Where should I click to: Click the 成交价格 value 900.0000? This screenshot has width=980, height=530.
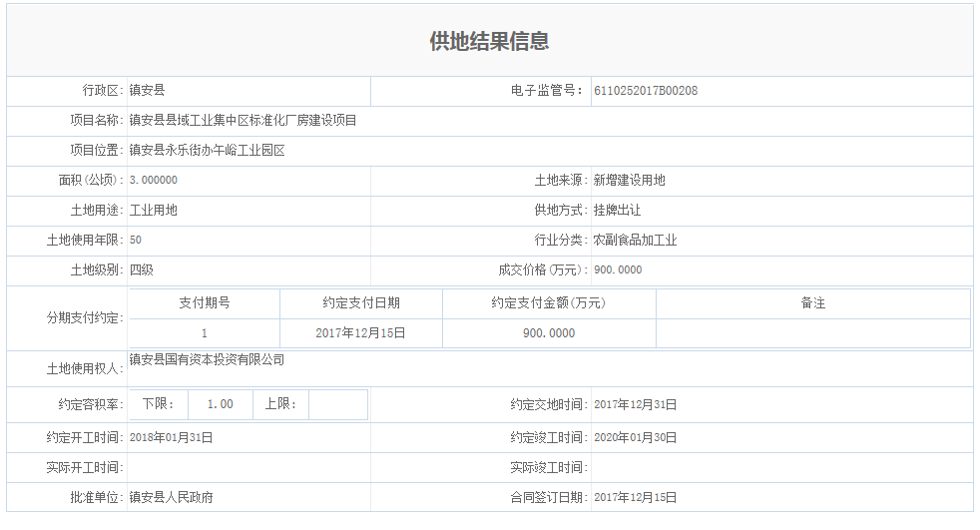coord(618,270)
